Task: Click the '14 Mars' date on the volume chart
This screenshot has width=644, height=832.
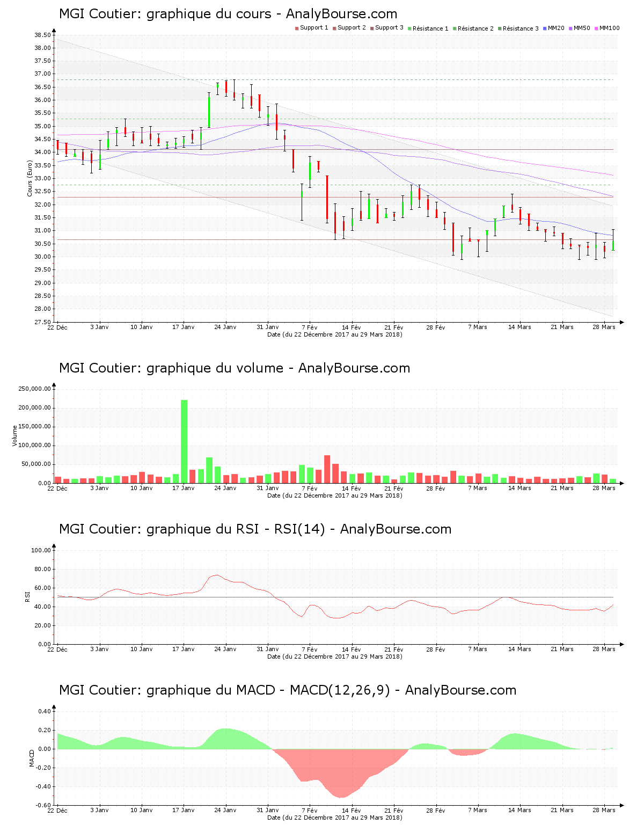Action: click(520, 488)
